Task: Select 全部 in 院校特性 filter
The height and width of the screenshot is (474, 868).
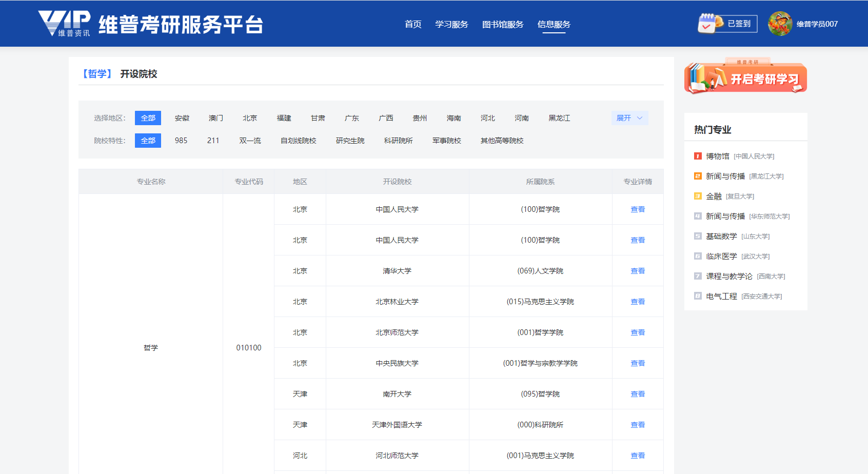Action: point(148,141)
